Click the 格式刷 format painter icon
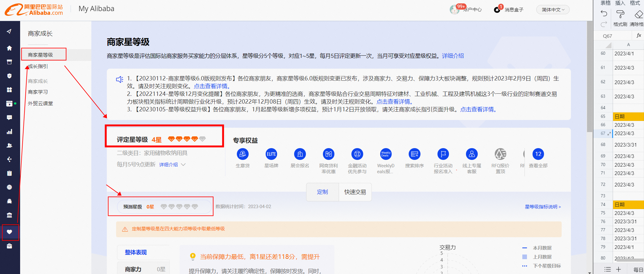The height and width of the screenshot is (274, 644). tap(620, 14)
